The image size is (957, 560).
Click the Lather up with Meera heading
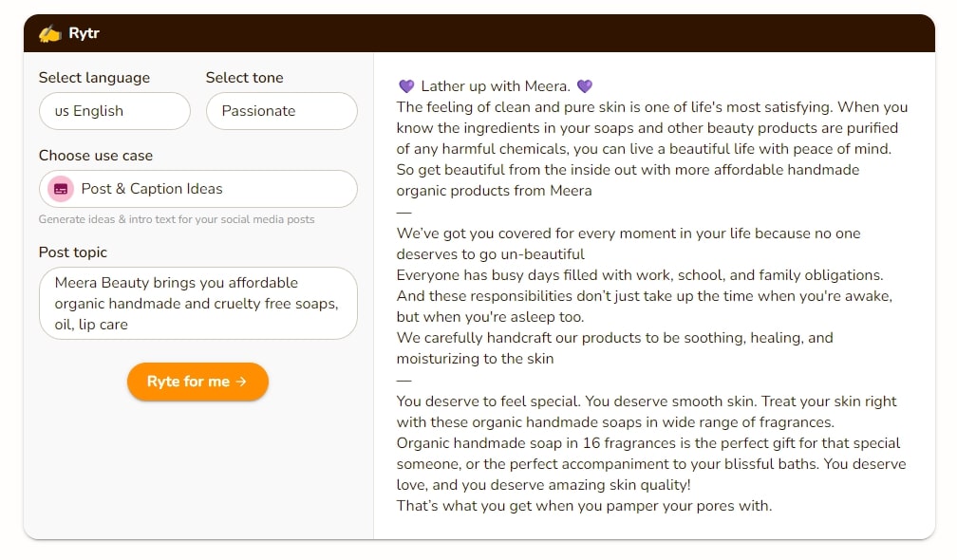495,86
